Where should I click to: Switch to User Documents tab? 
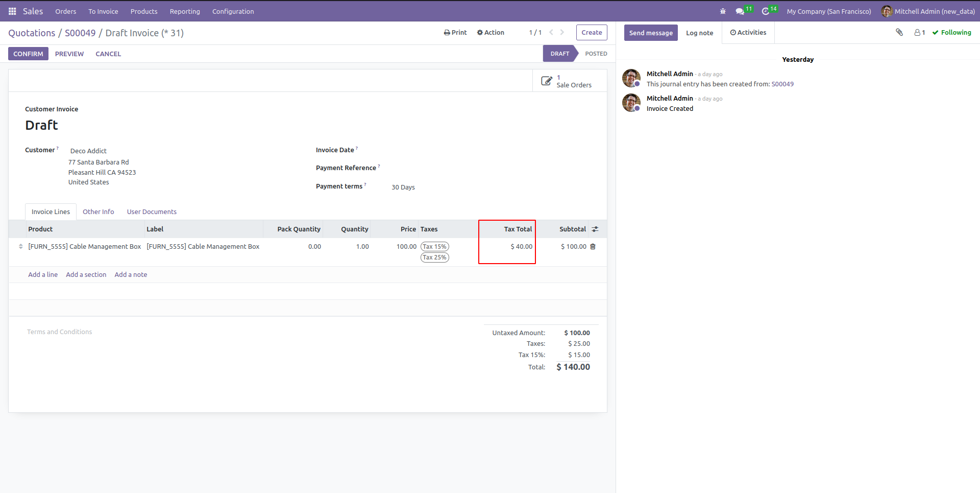pos(152,212)
